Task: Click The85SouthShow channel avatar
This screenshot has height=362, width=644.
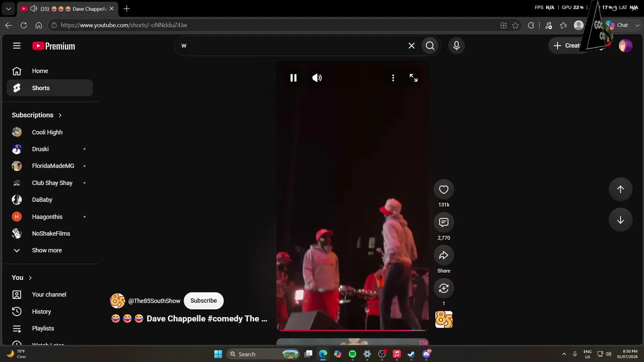Action: tap(118, 301)
